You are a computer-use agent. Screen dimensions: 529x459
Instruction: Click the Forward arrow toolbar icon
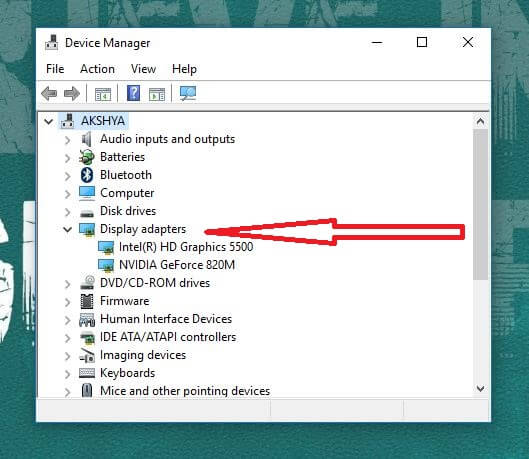pos(72,93)
